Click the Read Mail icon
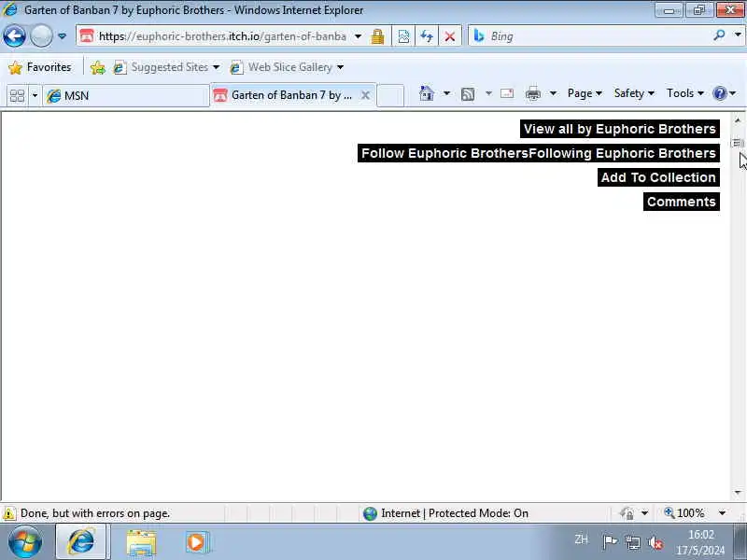Image resolution: width=747 pixels, height=560 pixels. tap(507, 93)
